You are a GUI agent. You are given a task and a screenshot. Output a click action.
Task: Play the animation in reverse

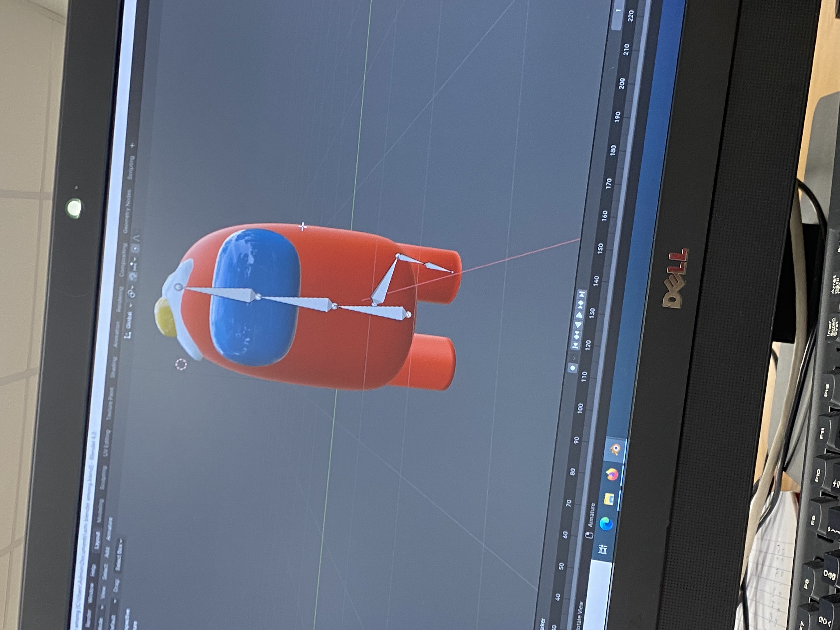(x=577, y=325)
